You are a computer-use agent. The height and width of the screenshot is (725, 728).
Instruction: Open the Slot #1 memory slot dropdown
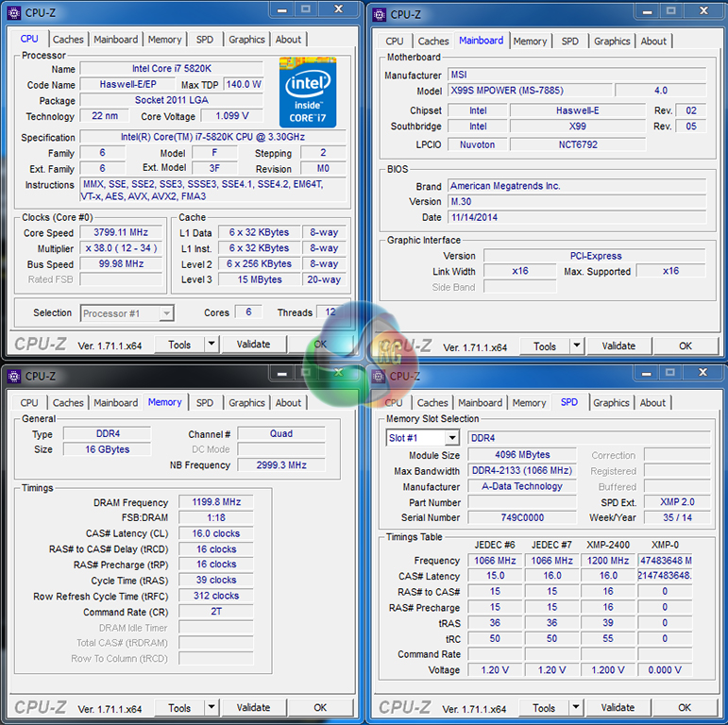pos(451,438)
